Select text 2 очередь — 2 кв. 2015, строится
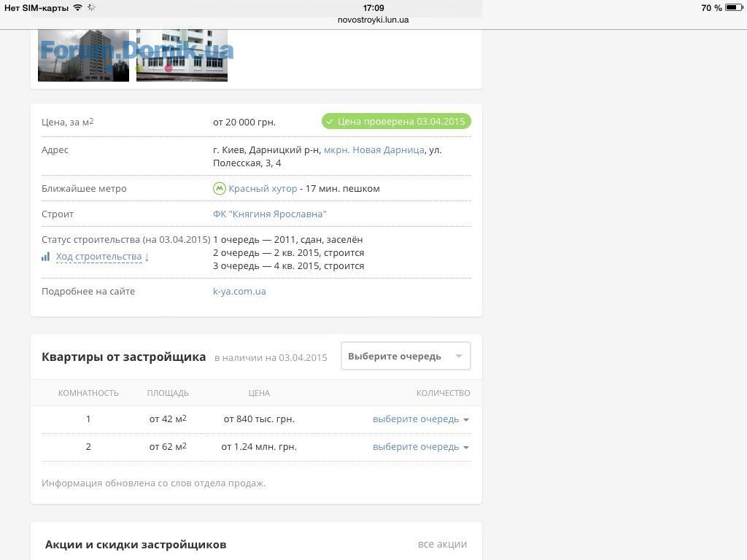Viewport: 747px width, 560px height. 289,253
